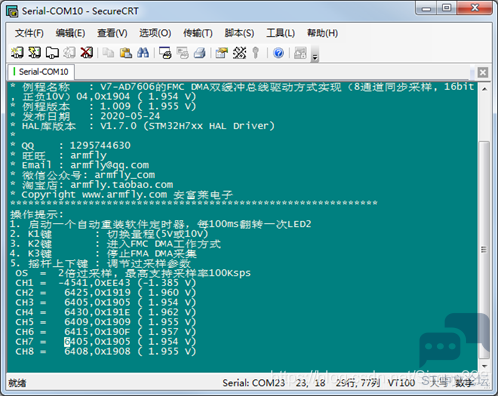Click the HAL version V1.7.0 text
The width and height of the screenshot is (498, 396).
(118, 126)
